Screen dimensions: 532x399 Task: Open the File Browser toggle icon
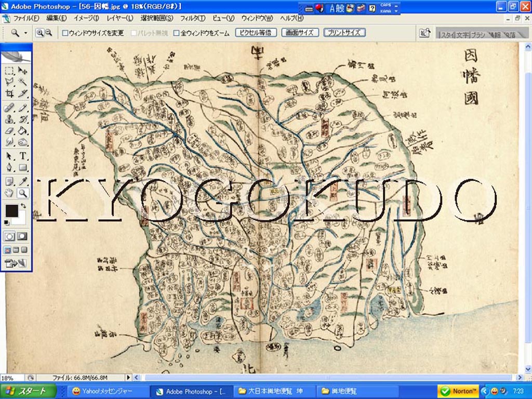coord(424,33)
